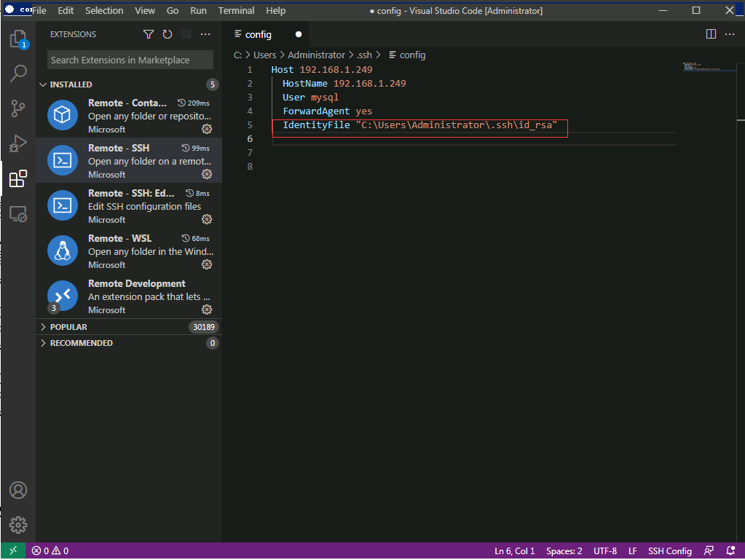The image size is (745, 560).
Task: Select the config editor tab
Action: (x=259, y=34)
